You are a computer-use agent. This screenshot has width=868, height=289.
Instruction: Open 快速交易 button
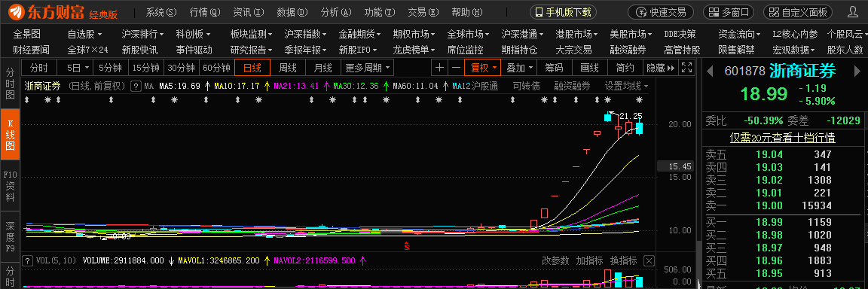[x=662, y=12]
